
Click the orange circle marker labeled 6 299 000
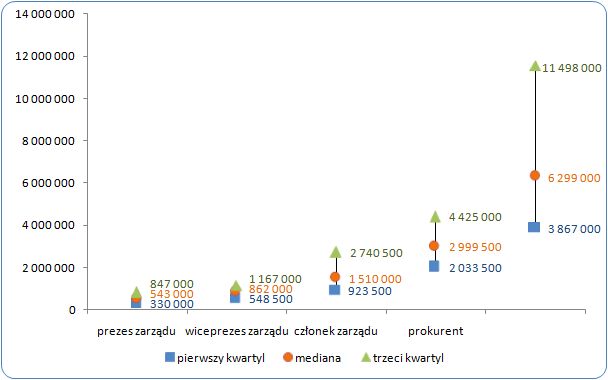click(x=535, y=176)
